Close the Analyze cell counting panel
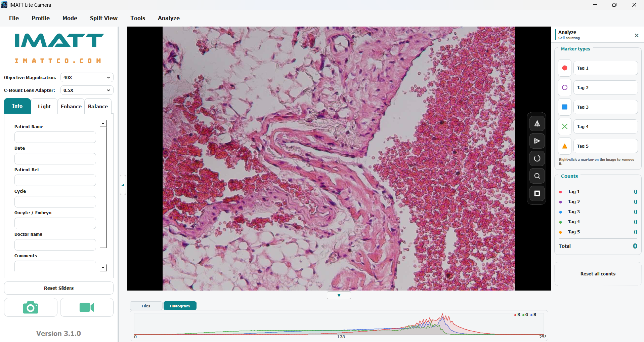 tap(636, 35)
